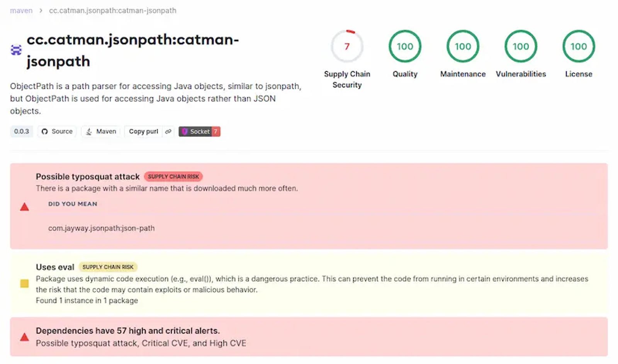Select the cc.catman.jsonpath:catman-jsonpath breadcrumb
The height and width of the screenshot is (364, 618).
[x=112, y=11]
